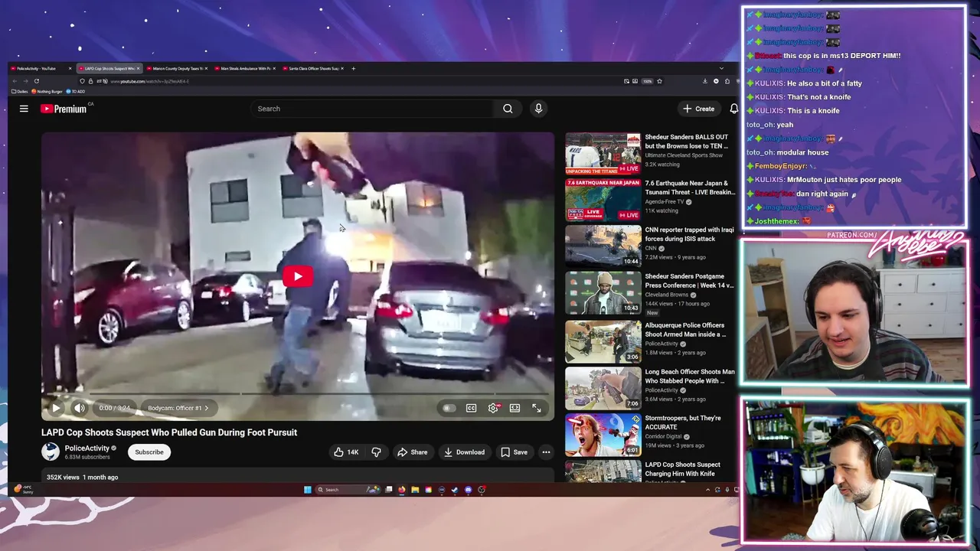Viewport: 980px width, 551px height.
Task: Open File Explorer from taskbar
Action: pyautogui.click(x=415, y=490)
